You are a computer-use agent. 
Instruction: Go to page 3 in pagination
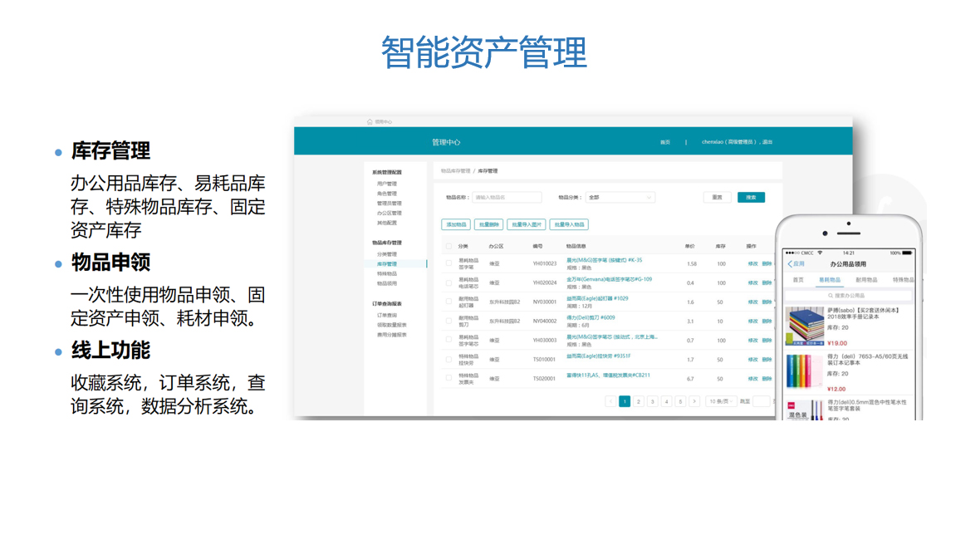tap(653, 401)
